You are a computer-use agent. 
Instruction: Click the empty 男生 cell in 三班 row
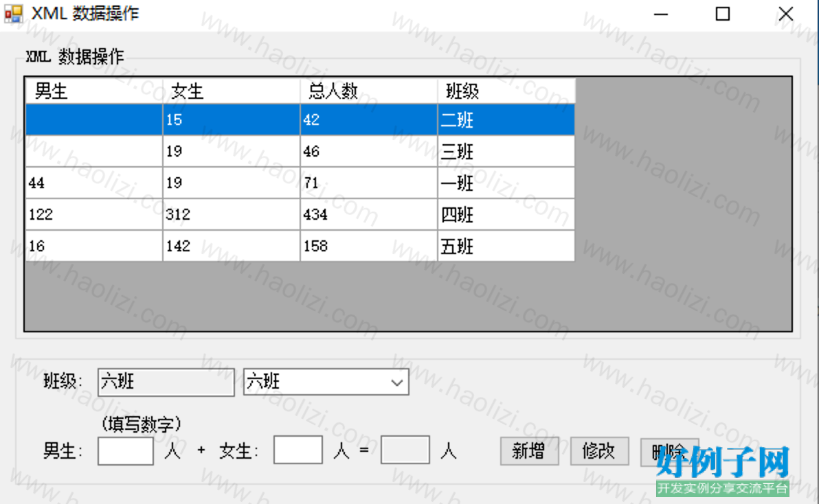pos(94,151)
